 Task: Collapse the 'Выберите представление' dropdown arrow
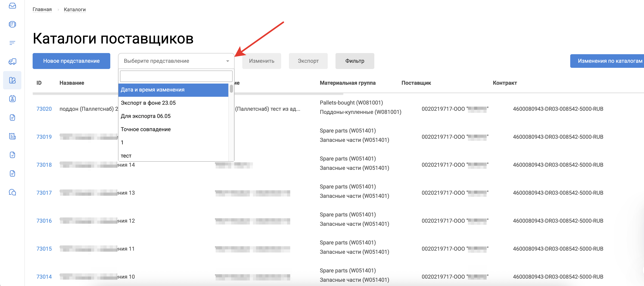click(227, 61)
